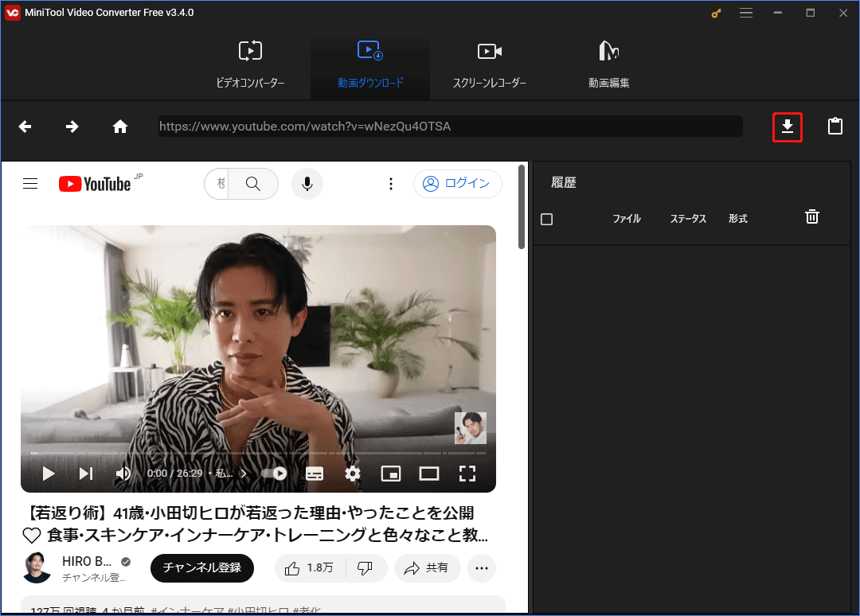The width and height of the screenshot is (860, 616).
Task: Open the title bar hamburger menu
Action: (746, 13)
